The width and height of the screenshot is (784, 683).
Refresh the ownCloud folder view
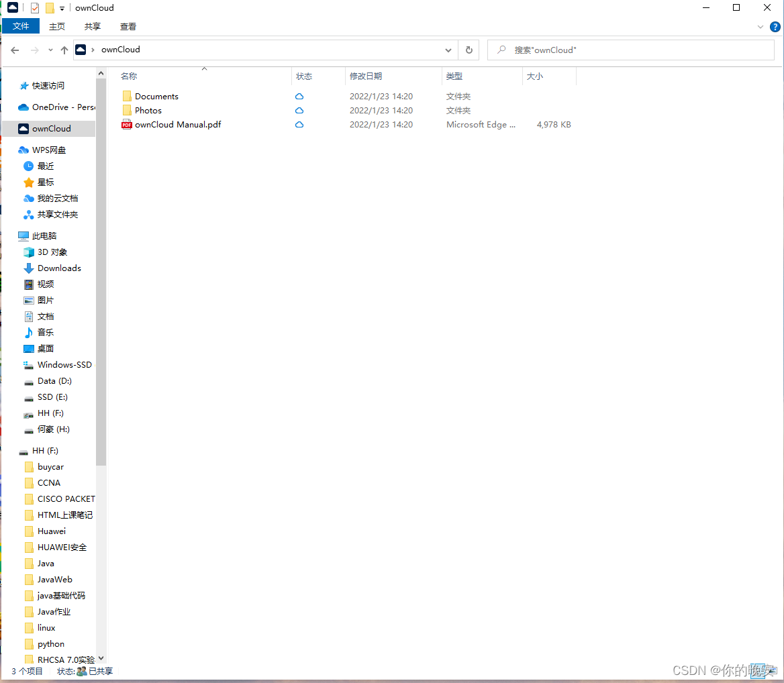pos(469,50)
